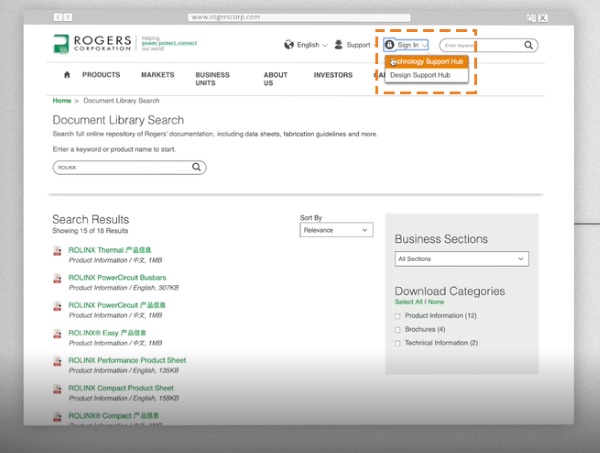This screenshot has width=600, height=453.
Task: Open ROLINX PowerCircuit Busbars link
Action: point(117,278)
